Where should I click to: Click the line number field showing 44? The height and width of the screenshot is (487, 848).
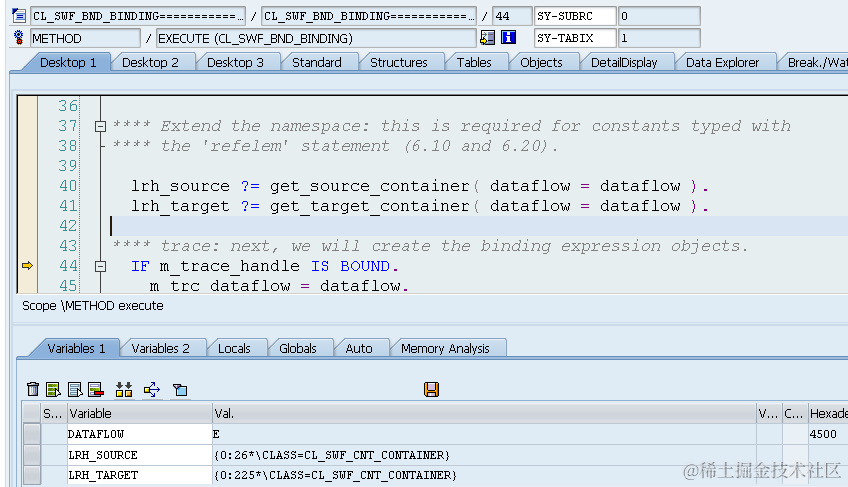coord(512,16)
